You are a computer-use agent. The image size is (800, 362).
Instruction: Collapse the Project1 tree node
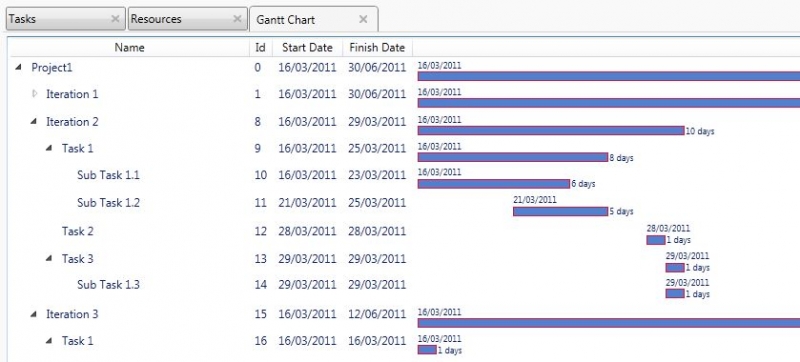coord(19,67)
